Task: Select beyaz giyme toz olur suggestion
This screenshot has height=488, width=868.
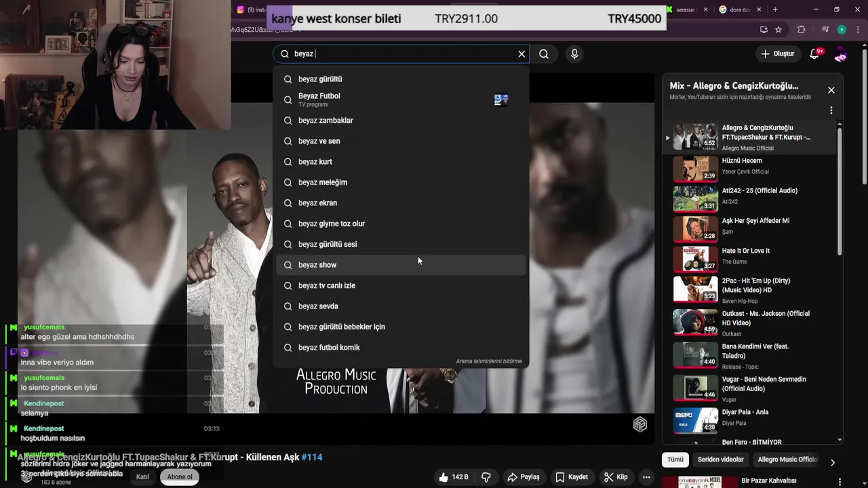Action: (x=401, y=224)
